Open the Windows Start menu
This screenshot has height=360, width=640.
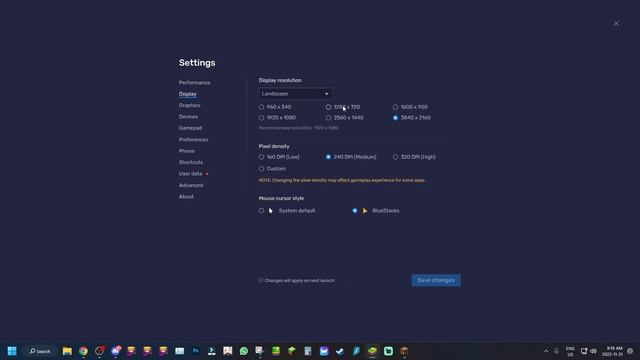coord(12,351)
